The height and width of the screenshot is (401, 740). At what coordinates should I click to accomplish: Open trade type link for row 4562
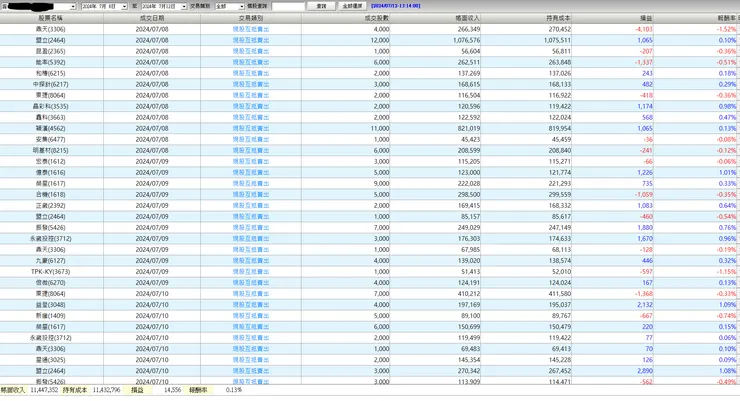point(251,128)
